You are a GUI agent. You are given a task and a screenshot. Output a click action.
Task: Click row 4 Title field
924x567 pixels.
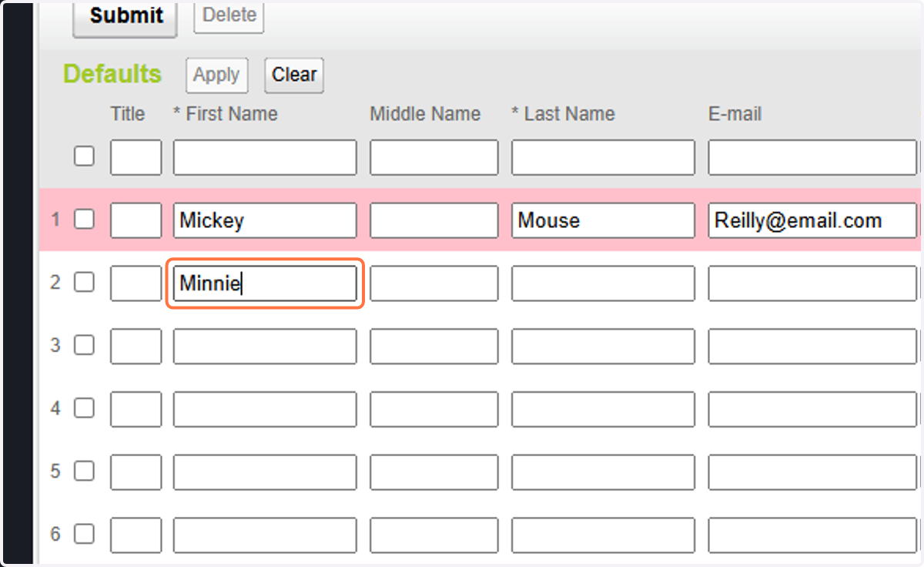(136, 409)
